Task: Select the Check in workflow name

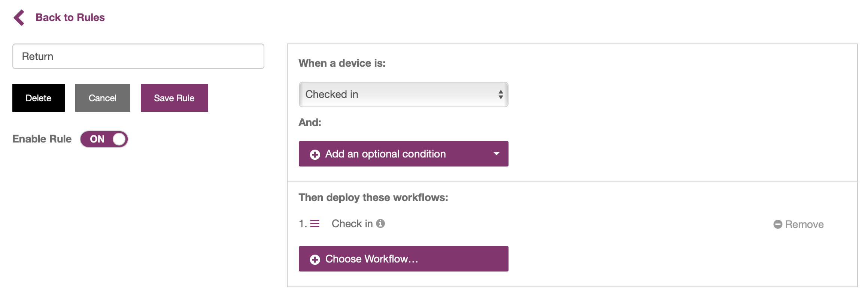Action: point(352,224)
